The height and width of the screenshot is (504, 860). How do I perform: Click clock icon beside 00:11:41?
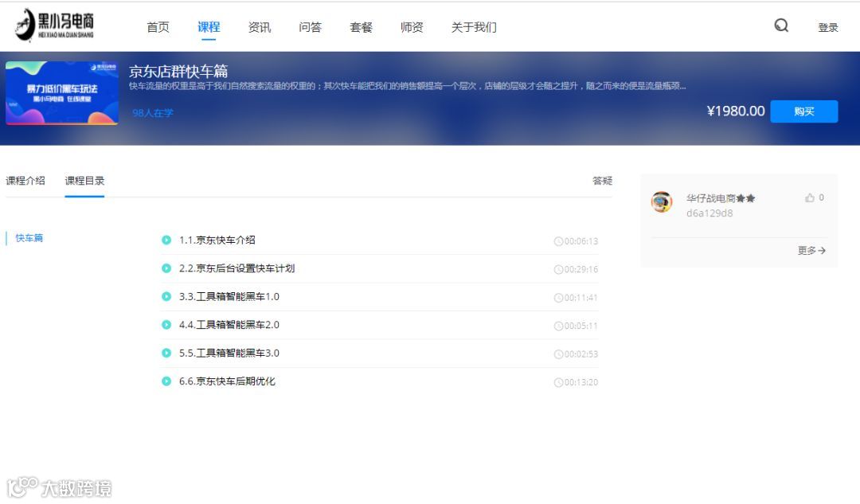coord(558,298)
